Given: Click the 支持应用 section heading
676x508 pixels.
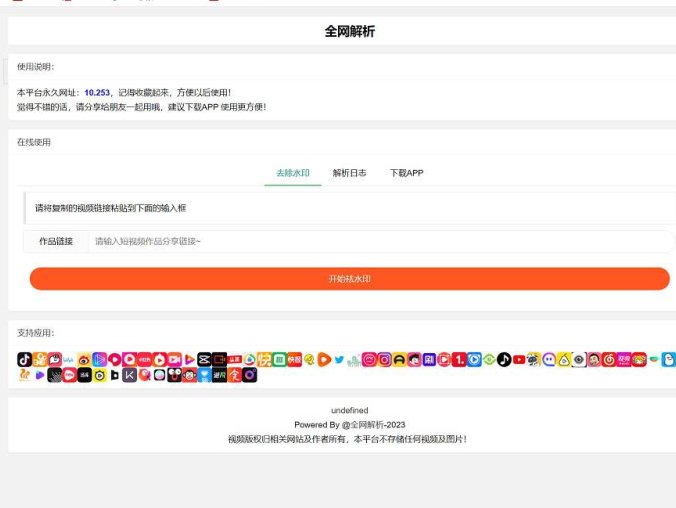Looking at the screenshot, I should click(x=35, y=333).
